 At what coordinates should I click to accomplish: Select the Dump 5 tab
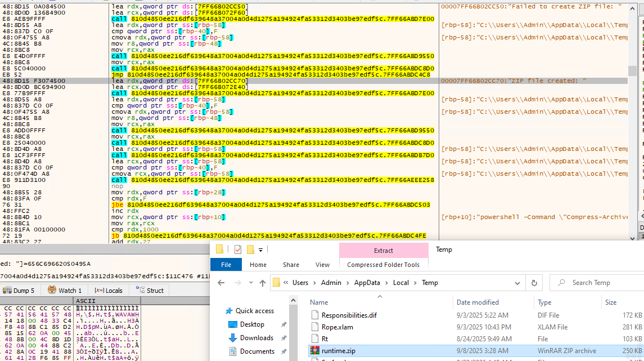19,290
